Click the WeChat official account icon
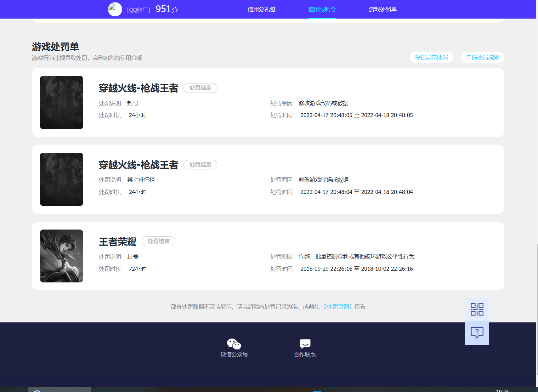This screenshot has height=392, width=538. click(x=234, y=344)
